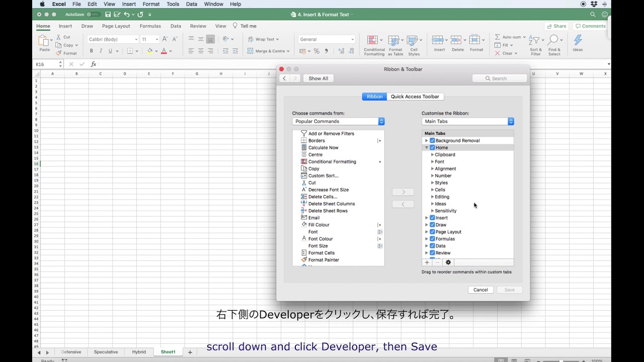644x362 pixels.
Task: Open the Main Tabs dropdown
Action: coord(468,121)
